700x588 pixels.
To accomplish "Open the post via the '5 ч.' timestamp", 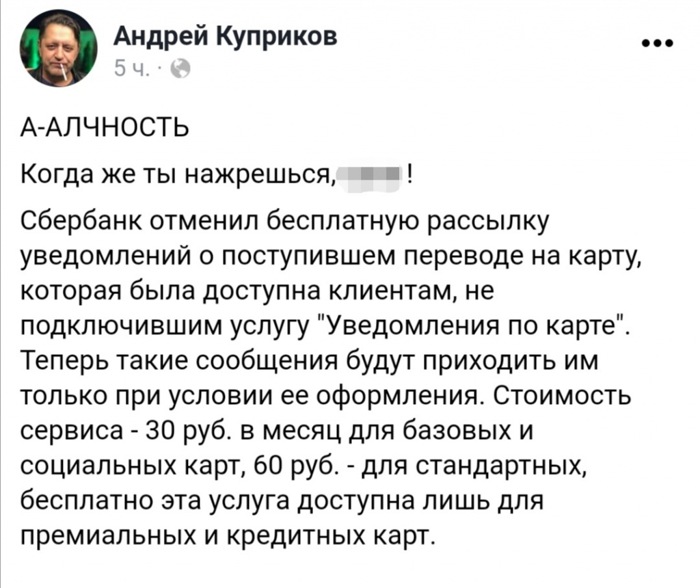I will pyautogui.click(x=129, y=68).
